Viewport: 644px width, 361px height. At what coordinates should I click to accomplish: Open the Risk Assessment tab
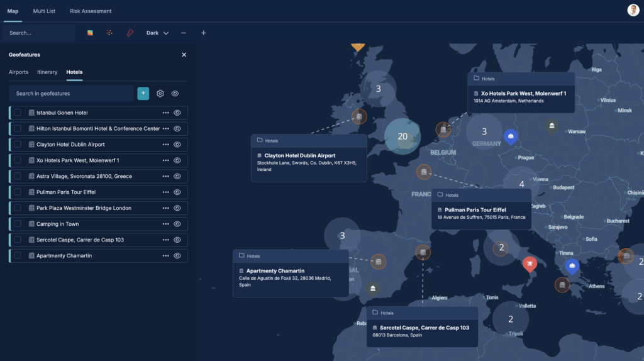(91, 11)
